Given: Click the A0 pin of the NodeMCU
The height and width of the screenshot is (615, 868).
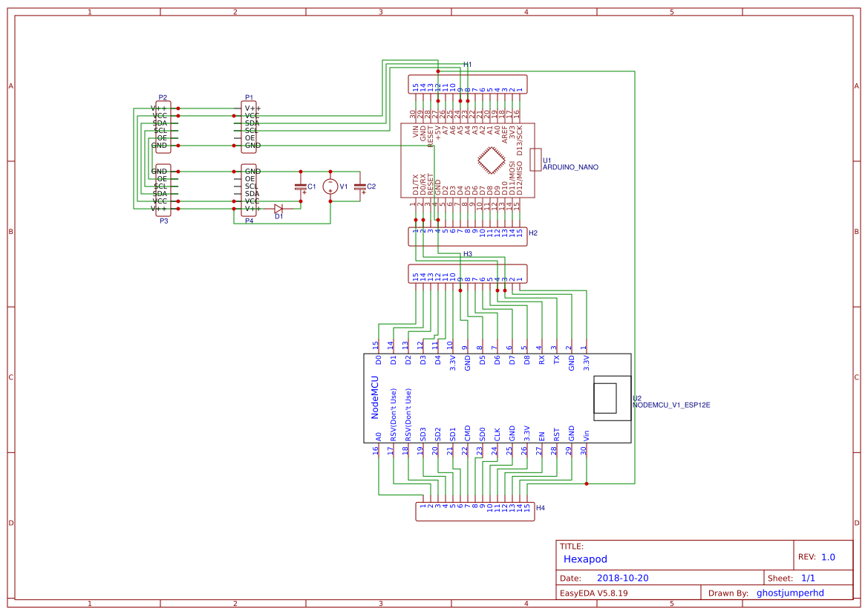Looking at the screenshot, I should (378, 437).
